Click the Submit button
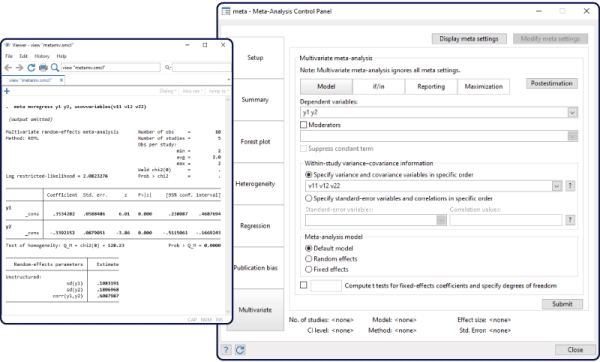Image resolution: width=600 pixels, height=362 pixels. 562,304
